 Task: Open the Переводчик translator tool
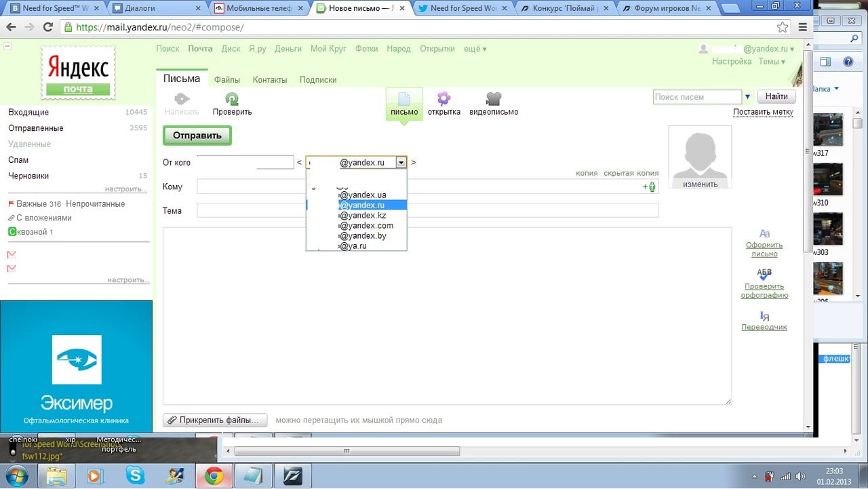click(764, 321)
